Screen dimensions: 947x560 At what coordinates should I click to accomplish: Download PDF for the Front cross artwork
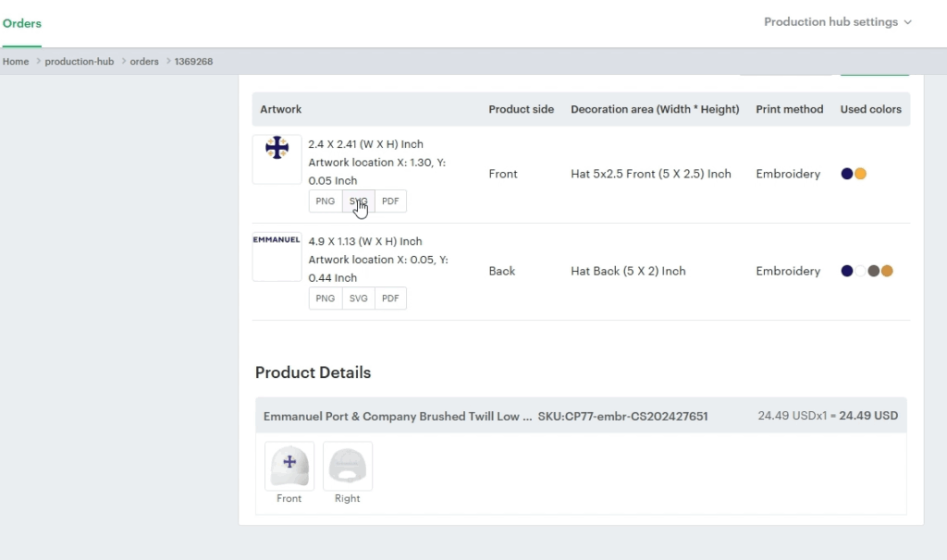(x=390, y=201)
